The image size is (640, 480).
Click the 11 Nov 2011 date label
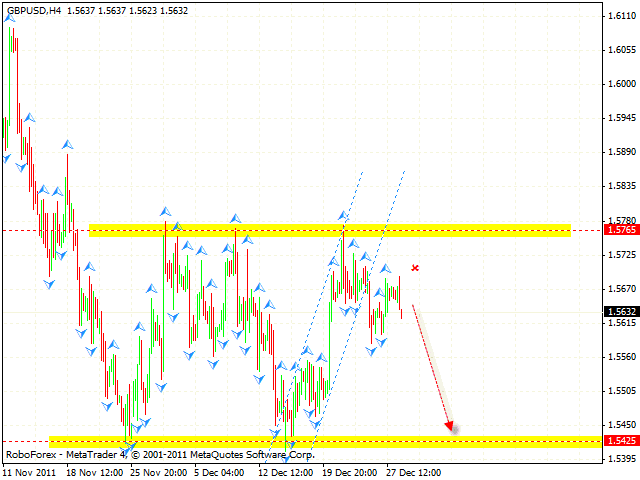click(29, 473)
